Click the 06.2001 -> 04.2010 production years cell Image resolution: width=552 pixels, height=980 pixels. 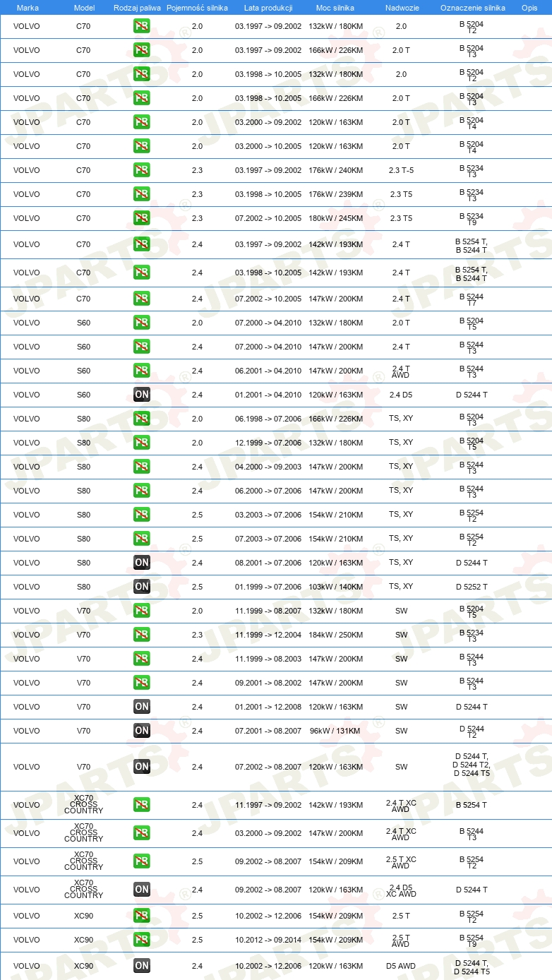point(268,371)
